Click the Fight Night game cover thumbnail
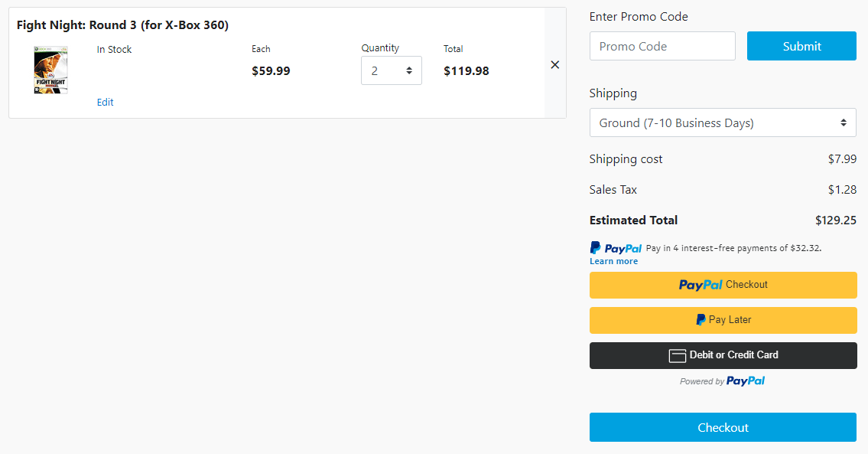The width and height of the screenshot is (868, 454). point(50,70)
